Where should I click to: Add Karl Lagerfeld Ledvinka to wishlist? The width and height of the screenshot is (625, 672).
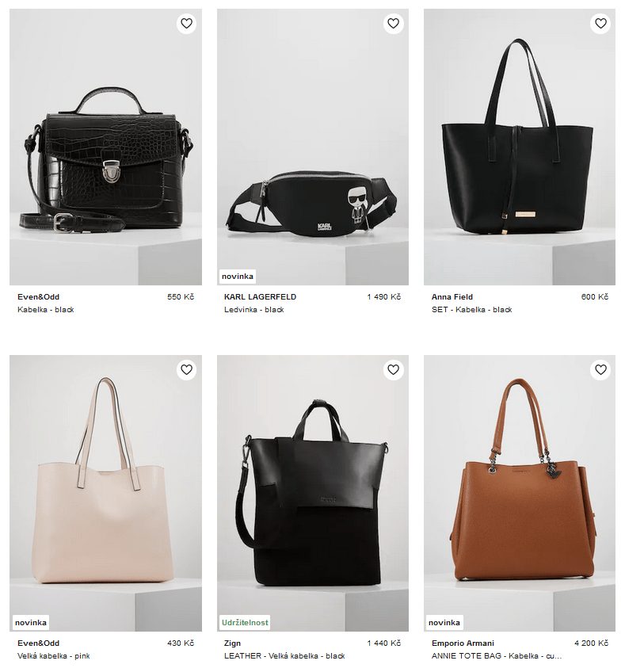[x=393, y=23]
